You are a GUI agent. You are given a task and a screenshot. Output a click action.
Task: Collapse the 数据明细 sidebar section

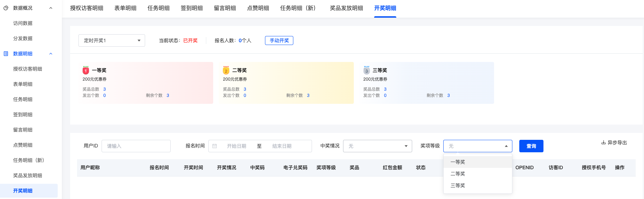click(x=51, y=54)
